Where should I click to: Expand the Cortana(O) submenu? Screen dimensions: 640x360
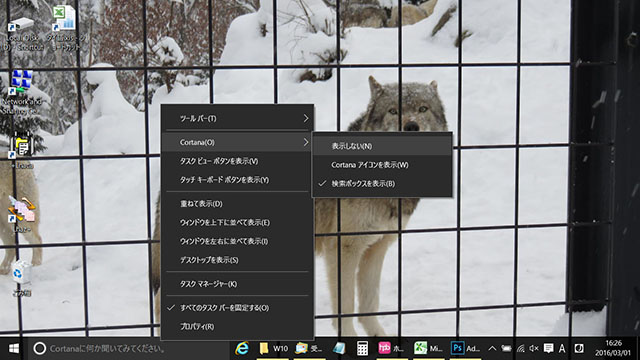click(237, 142)
